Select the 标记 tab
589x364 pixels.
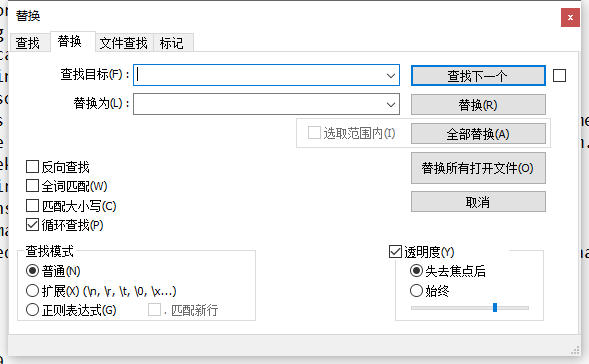(x=173, y=43)
